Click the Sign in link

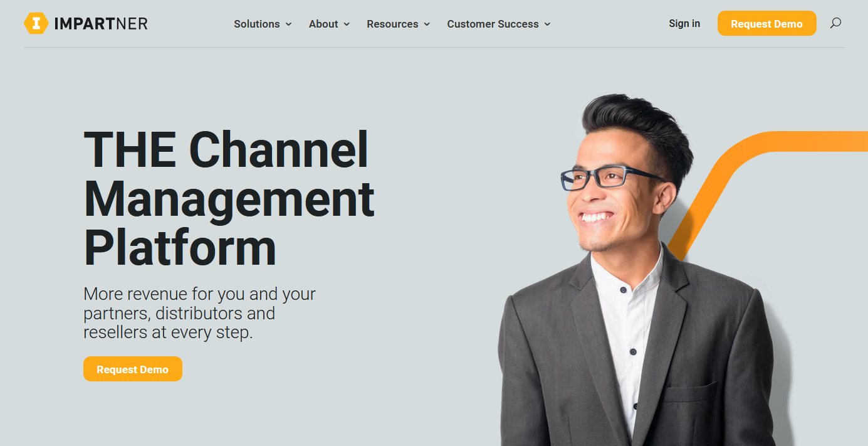(684, 23)
